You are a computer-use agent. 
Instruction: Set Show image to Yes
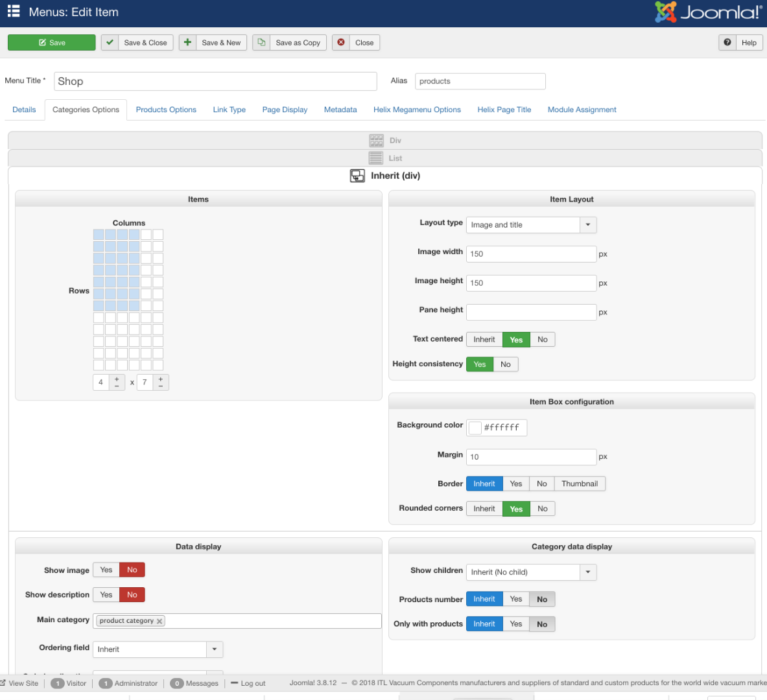click(106, 570)
